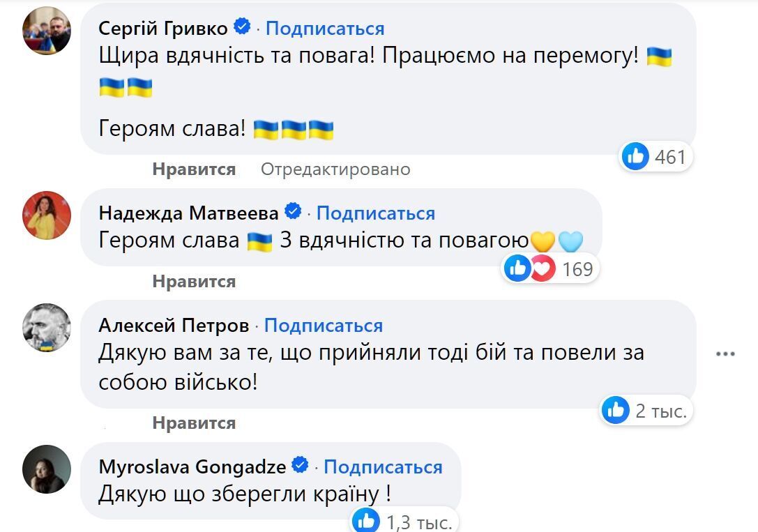This screenshot has height=532, width=758.
Task: Click the thumbs-up reaction icon beside 169
Action: (x=517, y=268)
